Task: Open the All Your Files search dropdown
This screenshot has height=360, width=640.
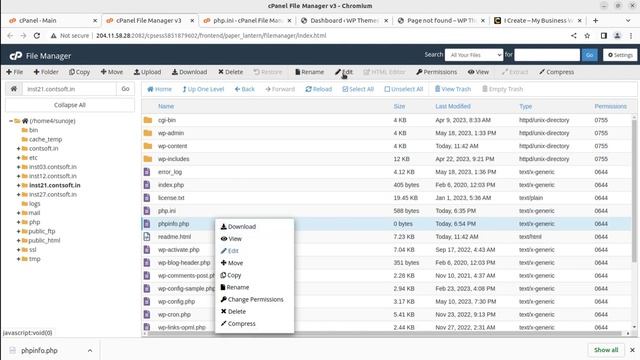Action: click(x=474, y=55)
